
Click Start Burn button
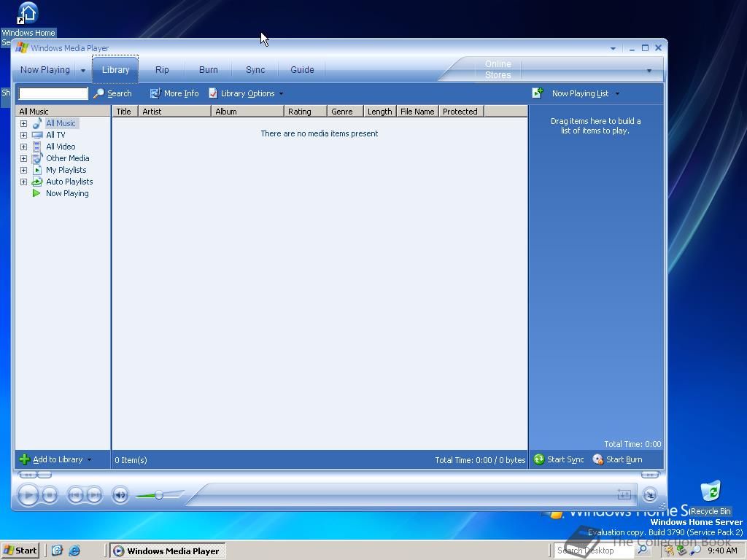pos(617,459)
